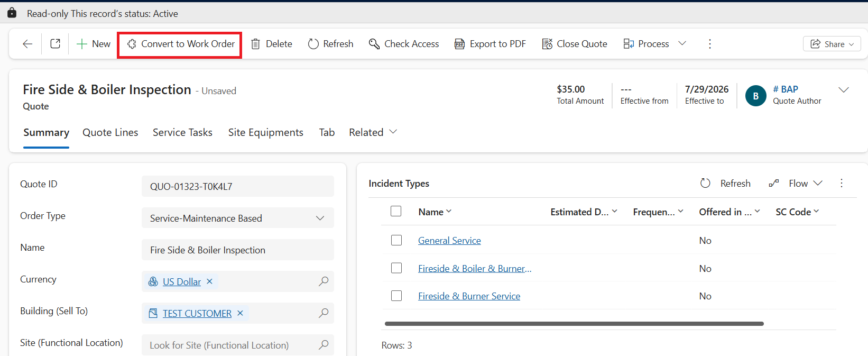Refresh the Incident Types subgrid
Screen dimensions: 868x356
[x=725, y=183]
